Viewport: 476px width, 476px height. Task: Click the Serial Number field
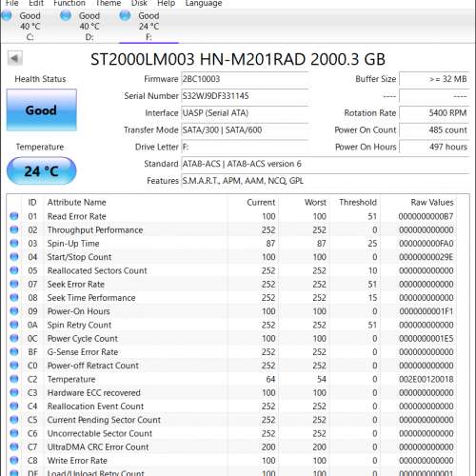[x=245, y=96]
